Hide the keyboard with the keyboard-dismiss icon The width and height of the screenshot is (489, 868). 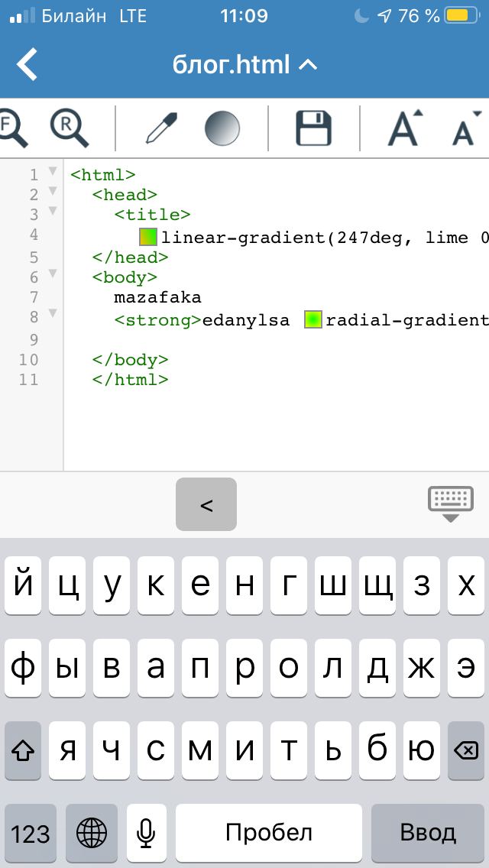click(x=451, y=504)
